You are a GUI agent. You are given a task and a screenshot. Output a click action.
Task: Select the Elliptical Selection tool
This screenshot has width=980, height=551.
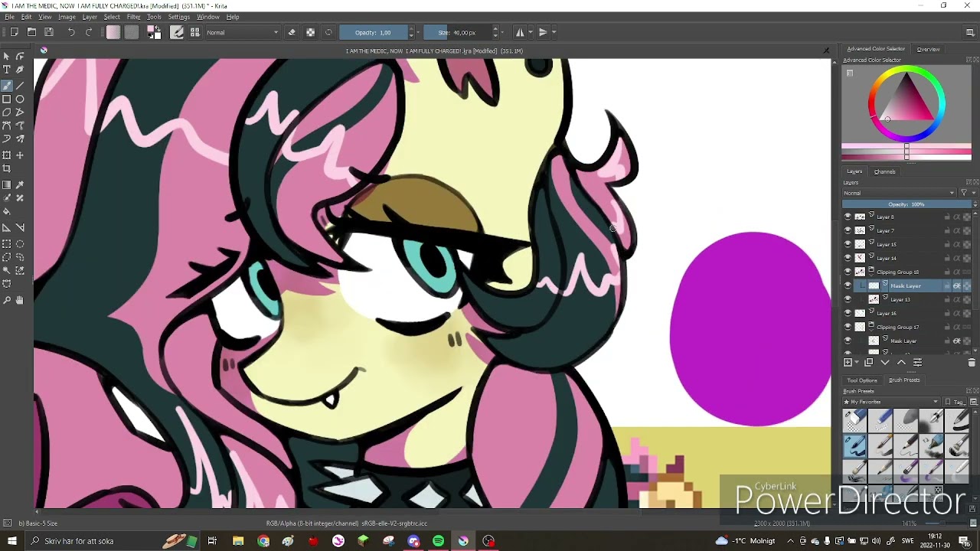point(20,244)
